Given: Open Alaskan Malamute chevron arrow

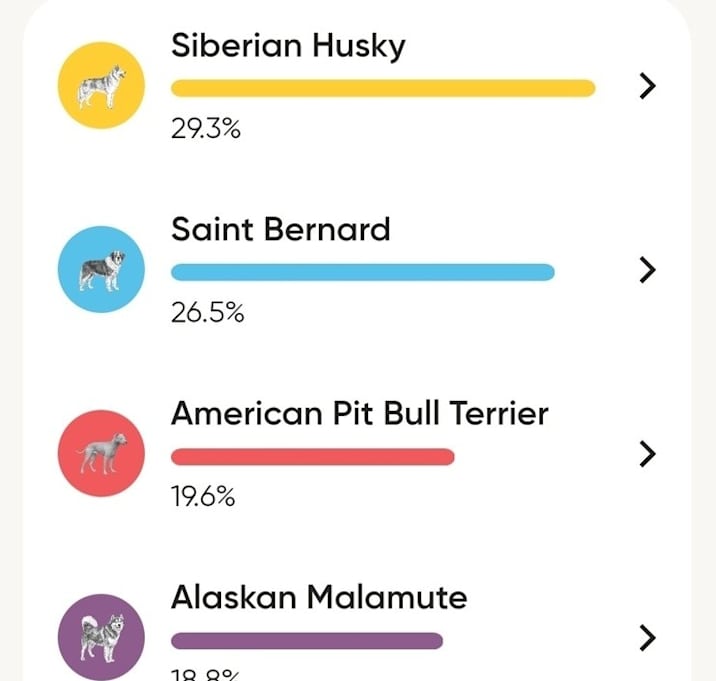Looking at the screenshot, I should [647, 638].
